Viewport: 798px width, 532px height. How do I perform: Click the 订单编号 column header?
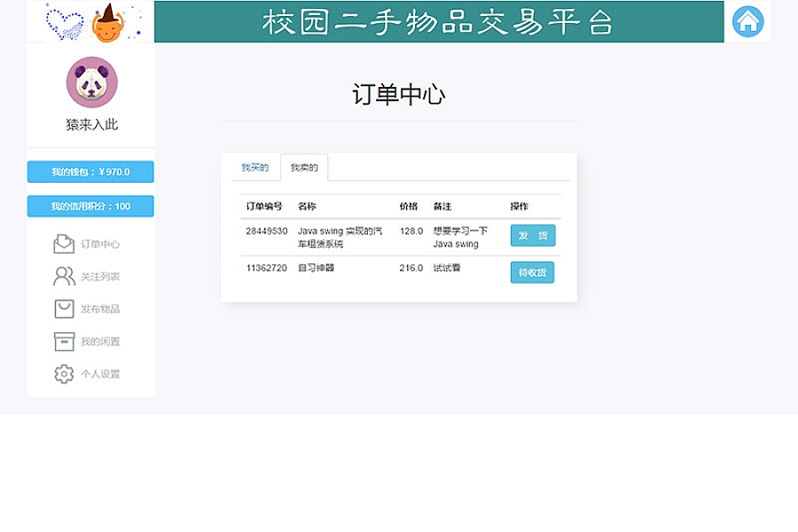coord(264,207)
